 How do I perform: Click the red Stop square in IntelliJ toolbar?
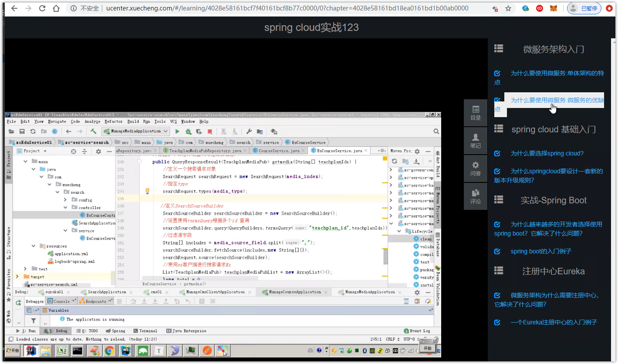210,131
